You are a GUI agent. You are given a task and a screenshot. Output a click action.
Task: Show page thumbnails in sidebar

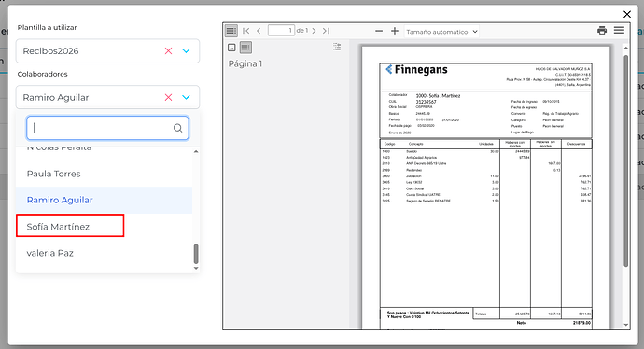click(x=231, y=48)
